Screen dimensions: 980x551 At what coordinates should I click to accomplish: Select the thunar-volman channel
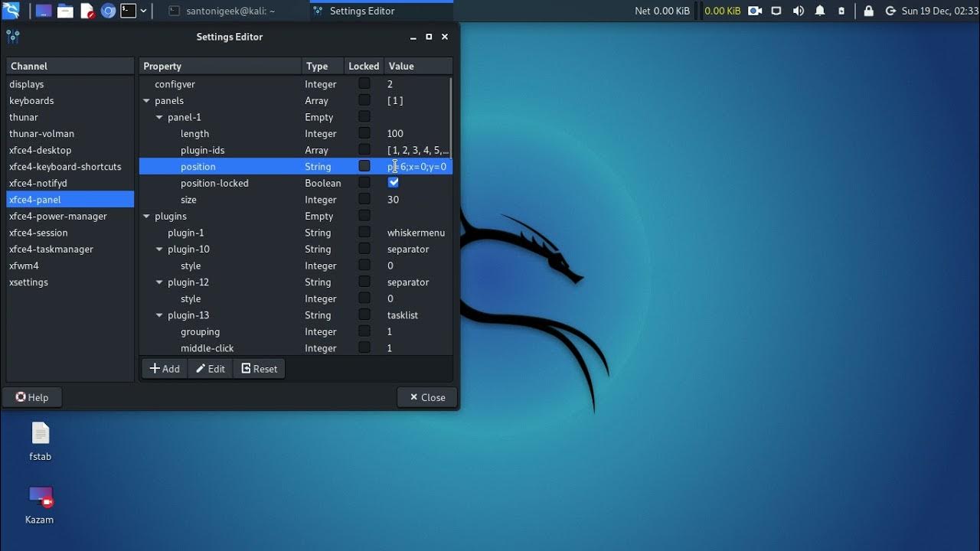pos(70,133)
